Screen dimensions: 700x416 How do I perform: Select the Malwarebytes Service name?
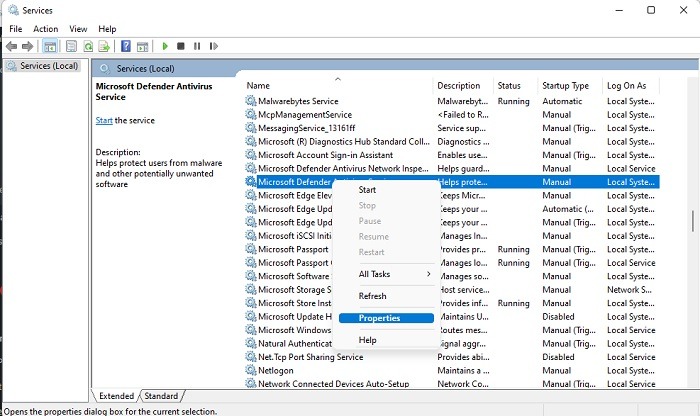click(x=298, y=101)
